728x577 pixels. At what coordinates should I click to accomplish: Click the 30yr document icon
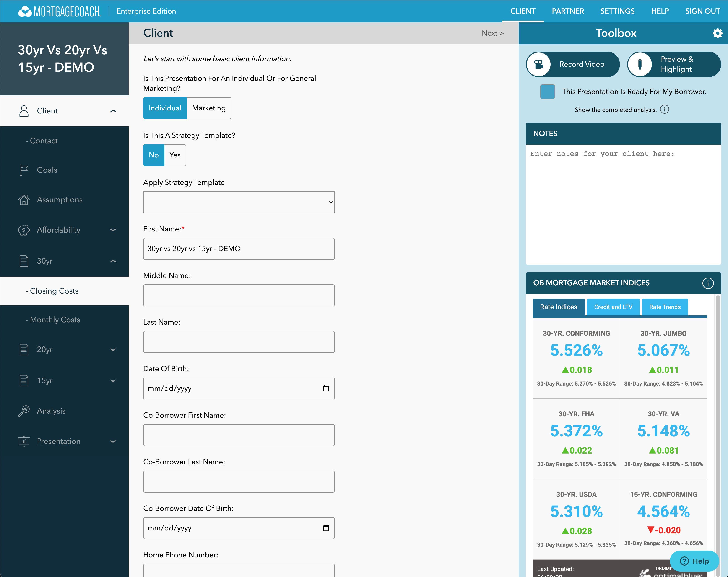pos(24,261)
